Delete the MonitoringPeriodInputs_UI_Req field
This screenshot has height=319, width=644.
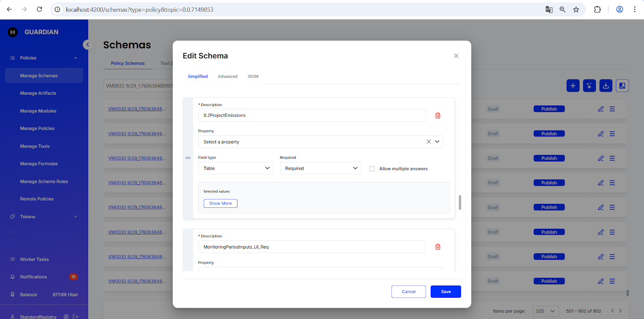click(438, 247)
